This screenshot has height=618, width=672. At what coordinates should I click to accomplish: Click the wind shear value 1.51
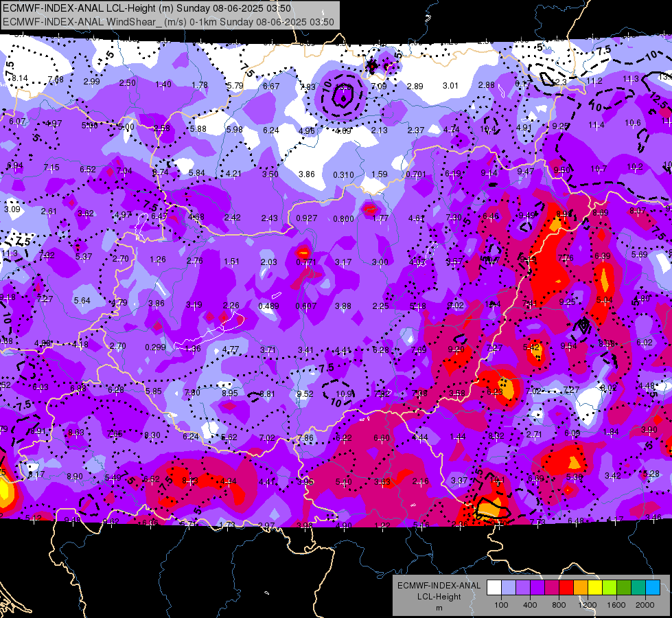tap(231, 262)
